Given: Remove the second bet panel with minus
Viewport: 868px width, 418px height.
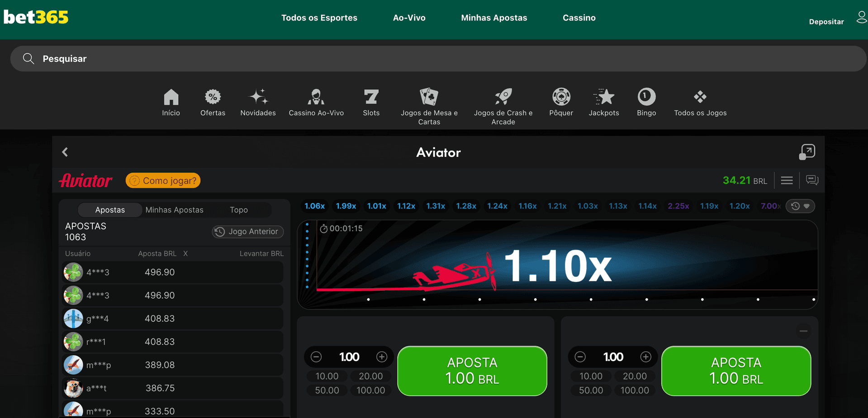Looking at the screenshot, I should pos(803,331).
